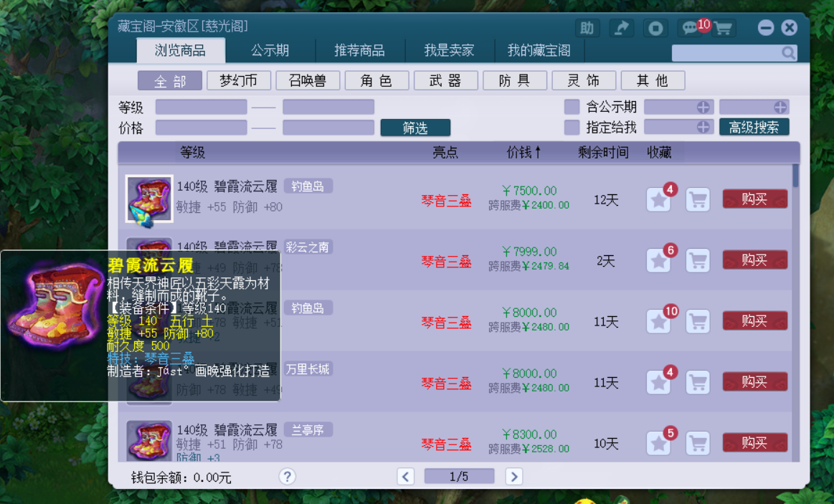Click the record circle icon in title bar

click(655, 28)
